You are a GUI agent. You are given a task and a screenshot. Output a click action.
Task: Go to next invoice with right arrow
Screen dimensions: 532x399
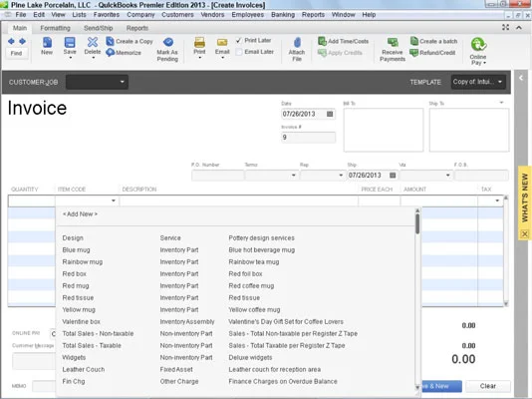[x=22, y=42]
